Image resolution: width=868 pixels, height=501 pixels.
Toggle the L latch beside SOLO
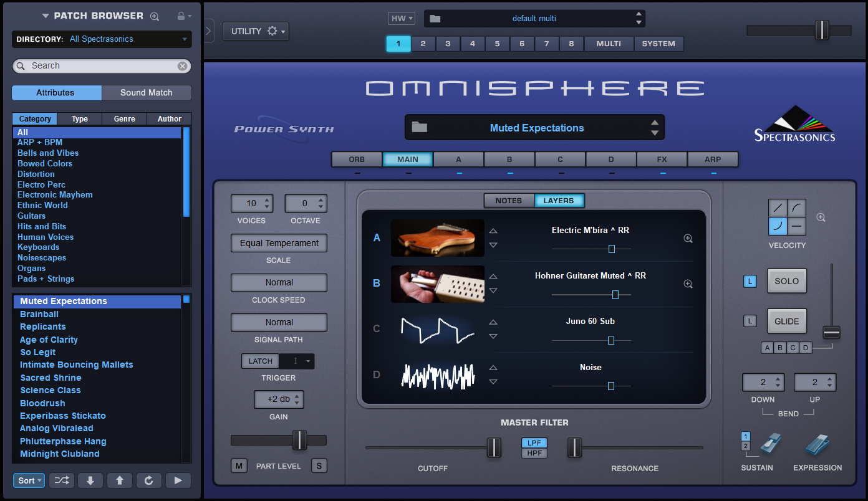(x=750, y=282)
